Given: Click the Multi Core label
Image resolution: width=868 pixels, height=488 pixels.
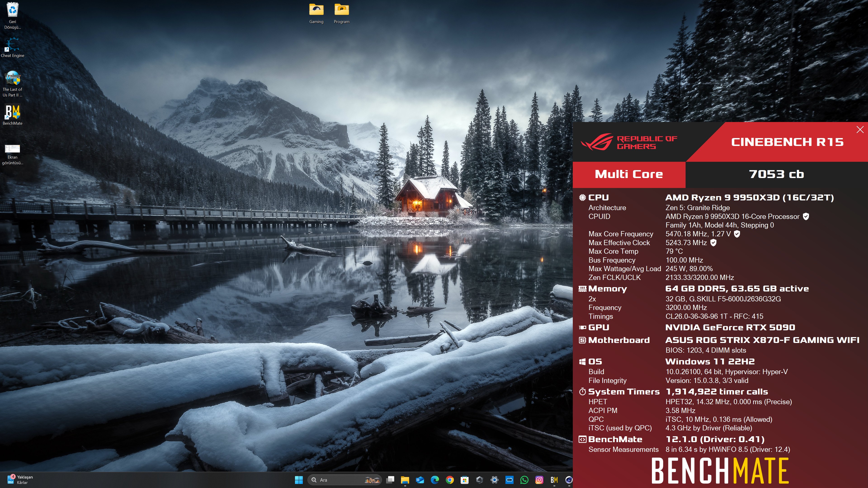Looking at the screenshot, I should [629, 174].
